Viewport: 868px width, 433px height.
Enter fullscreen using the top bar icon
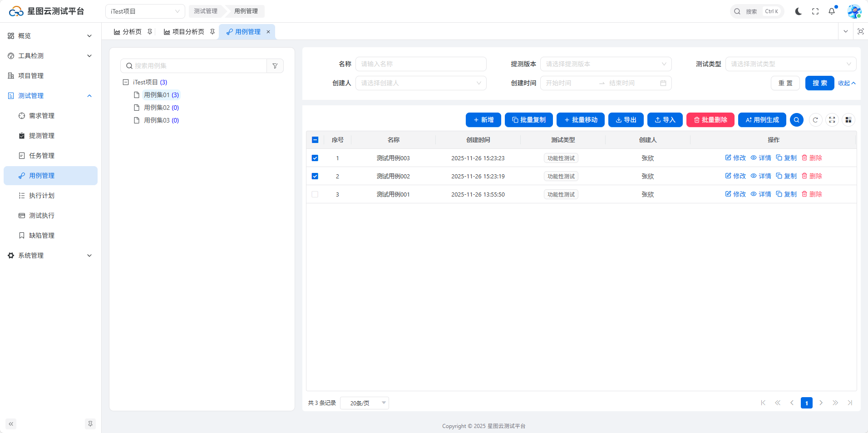[x=815, y=11]
